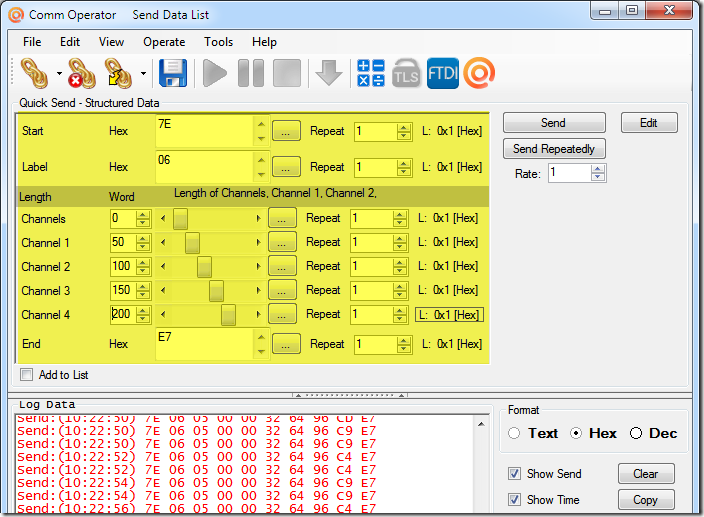This screenshot has width=704, height=517.
Task: Toggle the Show Send checkbox
Action: pyautogui.click(x=515, y=473)
